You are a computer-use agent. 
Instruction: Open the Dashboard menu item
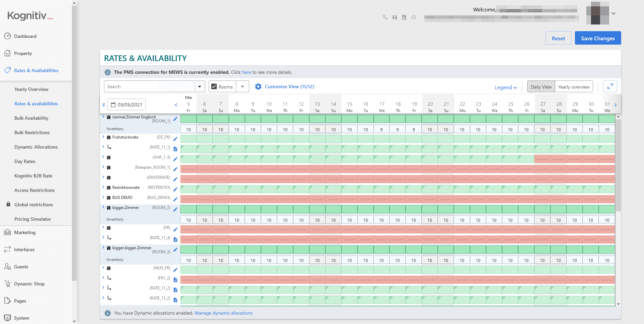point(25,36)
